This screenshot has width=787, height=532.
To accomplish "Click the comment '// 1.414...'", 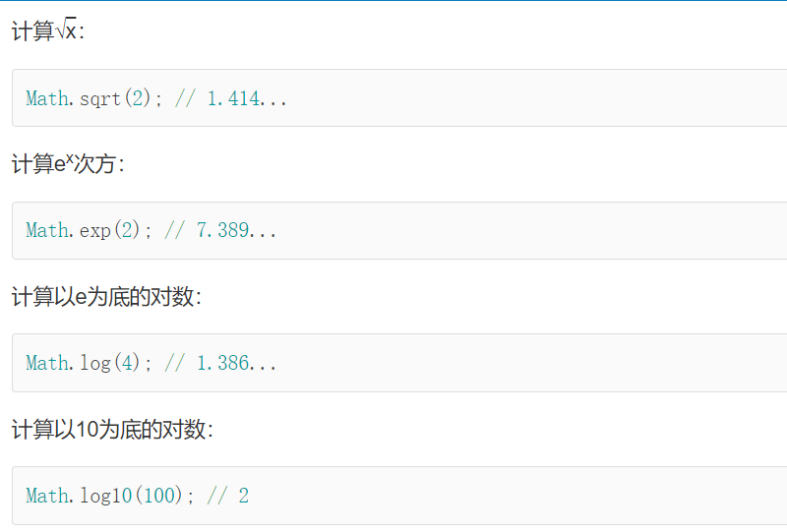I will pyautogui.click(x=231, y=98).
